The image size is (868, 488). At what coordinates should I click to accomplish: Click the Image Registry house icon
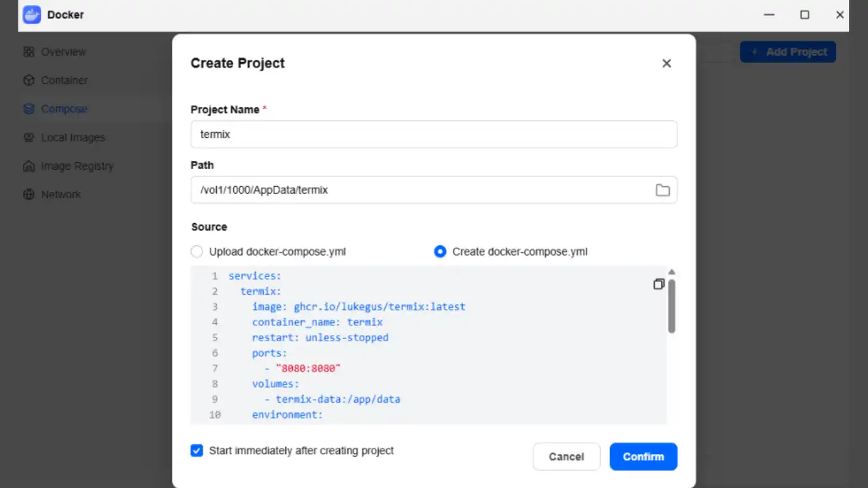pos(29,166)
